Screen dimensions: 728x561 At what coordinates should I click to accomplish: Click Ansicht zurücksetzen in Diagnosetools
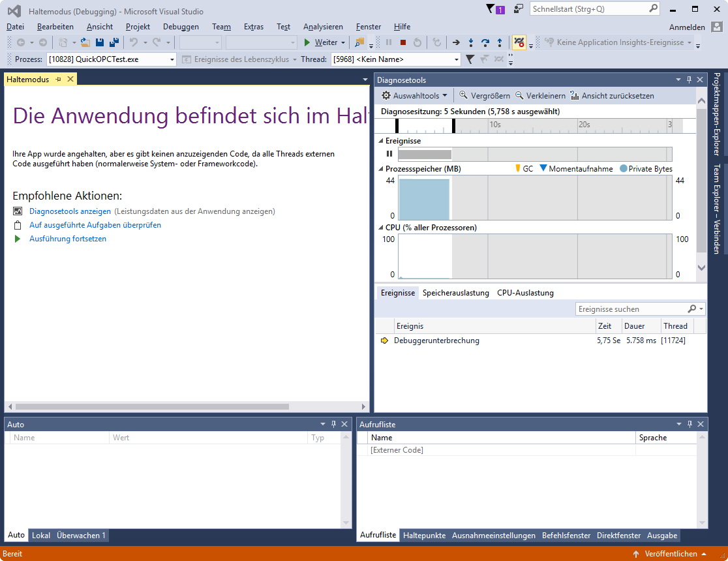point(612,96)
